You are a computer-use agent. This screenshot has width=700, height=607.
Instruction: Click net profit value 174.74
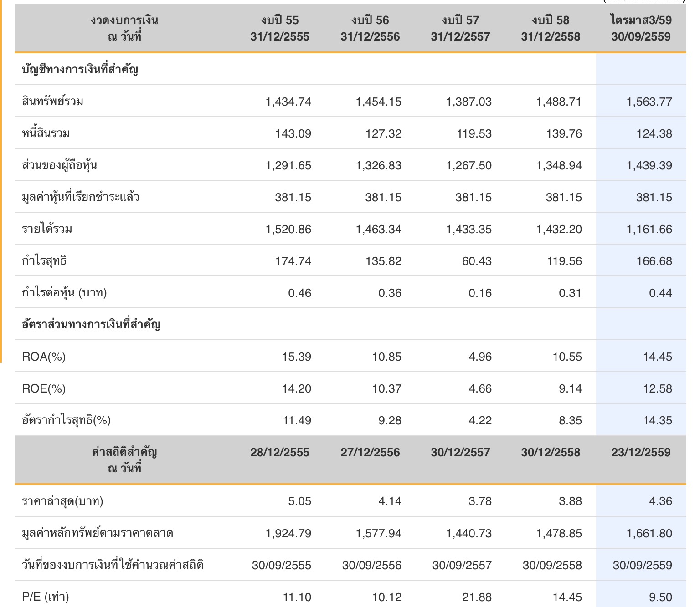click(293, 261)
